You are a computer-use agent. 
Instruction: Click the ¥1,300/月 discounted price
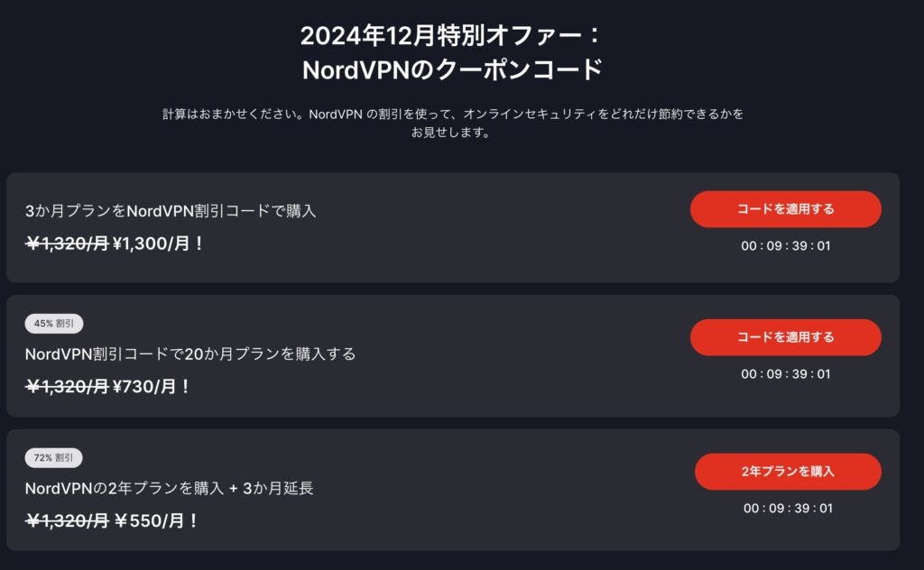157,243
